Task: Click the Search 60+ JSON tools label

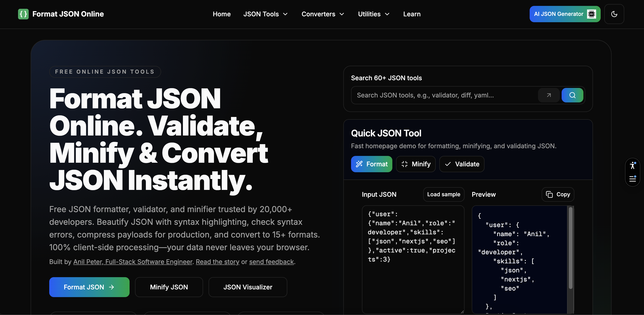Action: click(386, 78)
